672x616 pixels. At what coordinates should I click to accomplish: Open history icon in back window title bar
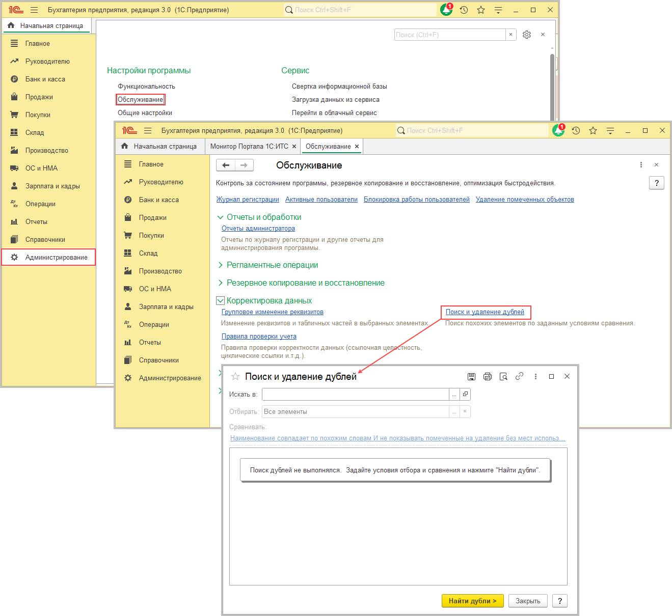click(464, 10)
